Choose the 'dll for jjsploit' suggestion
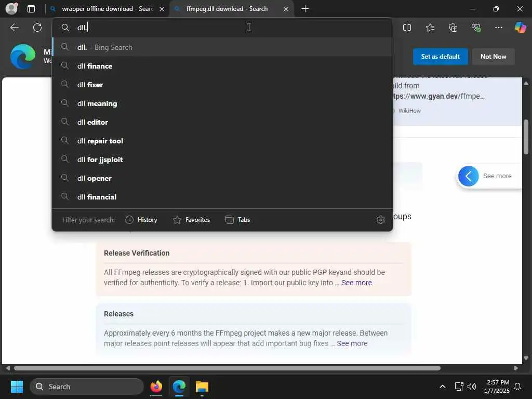The image size is (532, 399). click(x=222, y=159)
